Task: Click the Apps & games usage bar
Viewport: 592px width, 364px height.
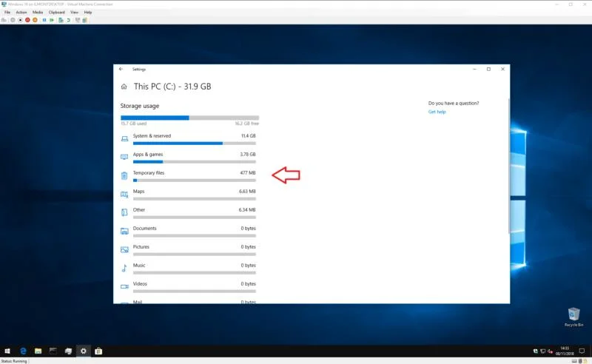Action: (195, 162)
